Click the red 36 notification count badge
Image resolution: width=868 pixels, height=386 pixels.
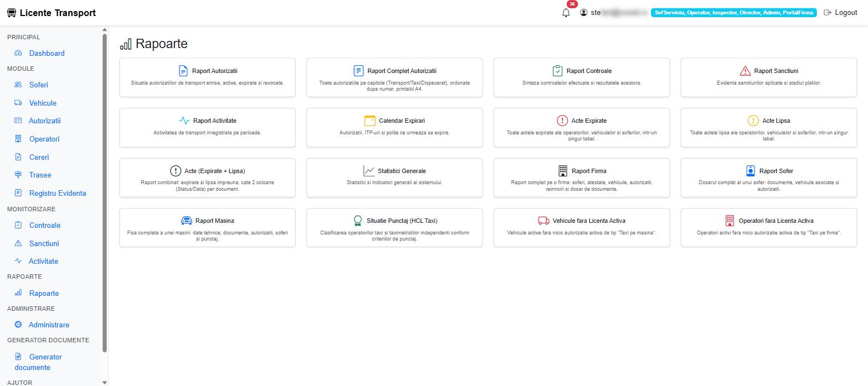click(572, 4)
